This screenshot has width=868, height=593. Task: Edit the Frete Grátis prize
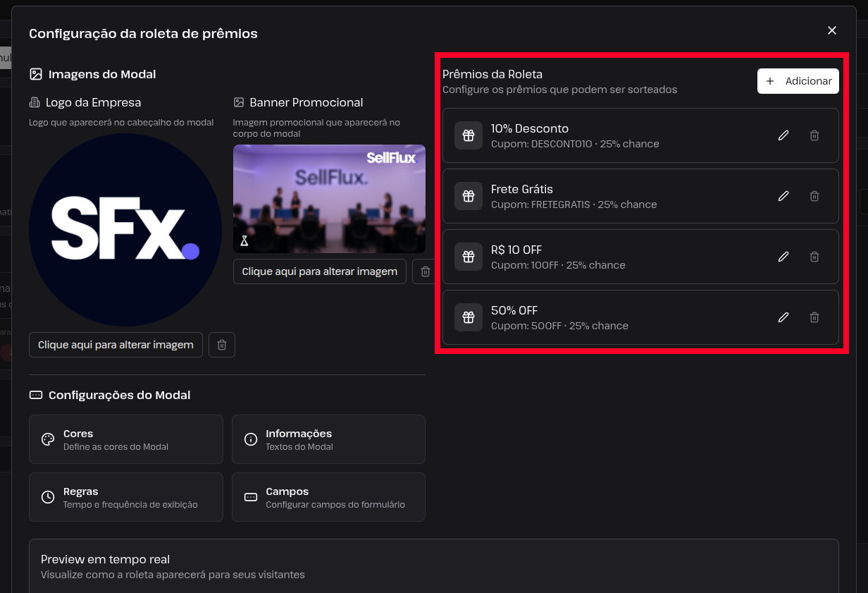pyautogui.click(x=783, y=196)
